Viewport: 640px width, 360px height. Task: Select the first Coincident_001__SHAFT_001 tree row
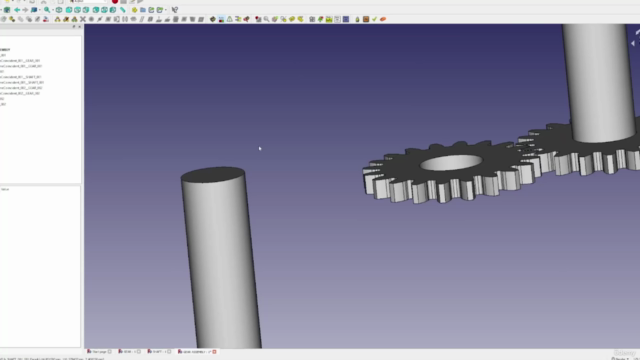(21, 77)
